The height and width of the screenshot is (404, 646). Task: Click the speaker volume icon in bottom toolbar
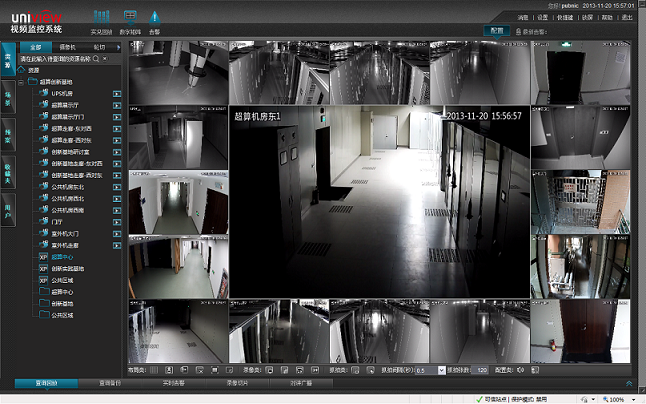click(x=521, y=370)
